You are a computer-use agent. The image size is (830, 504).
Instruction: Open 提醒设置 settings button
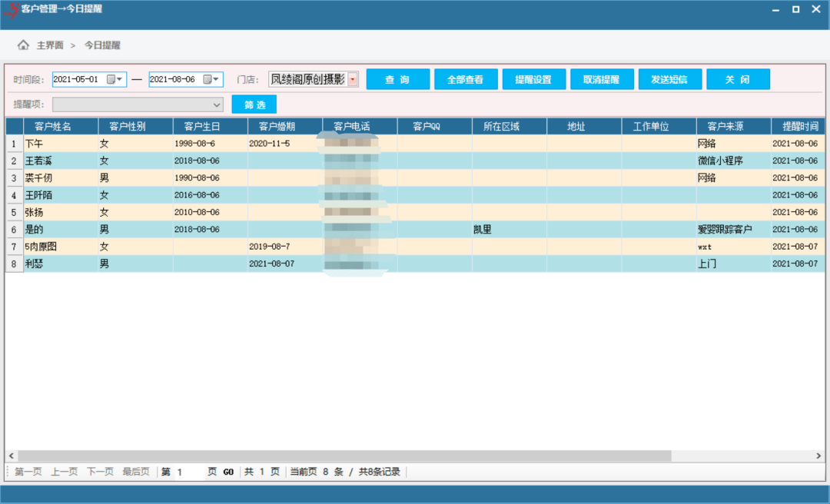(534, 79)
